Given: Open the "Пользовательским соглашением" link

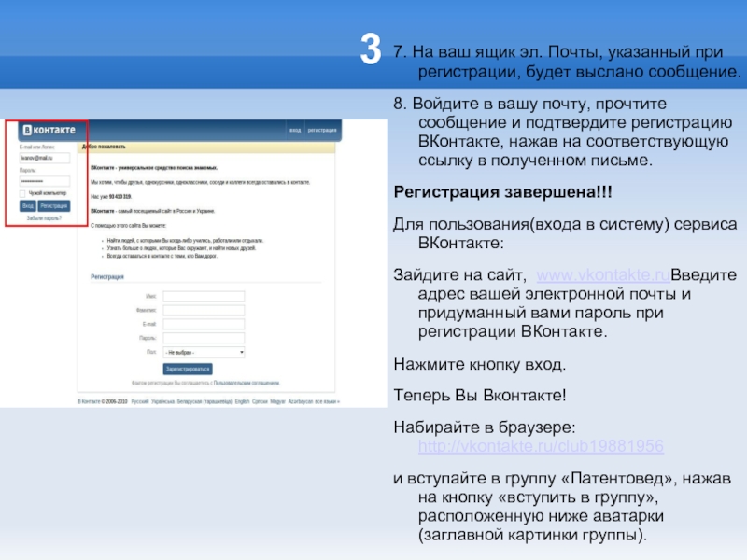Looking at the screenshot, I should (x=247, y=383).
